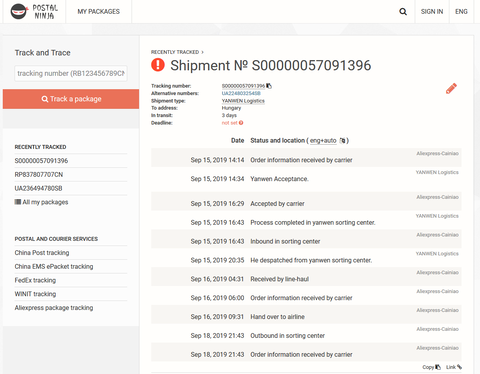This screenshot has height=374, width=480.
Task: Click Copy at bottom of events
Action: [431, 367]
